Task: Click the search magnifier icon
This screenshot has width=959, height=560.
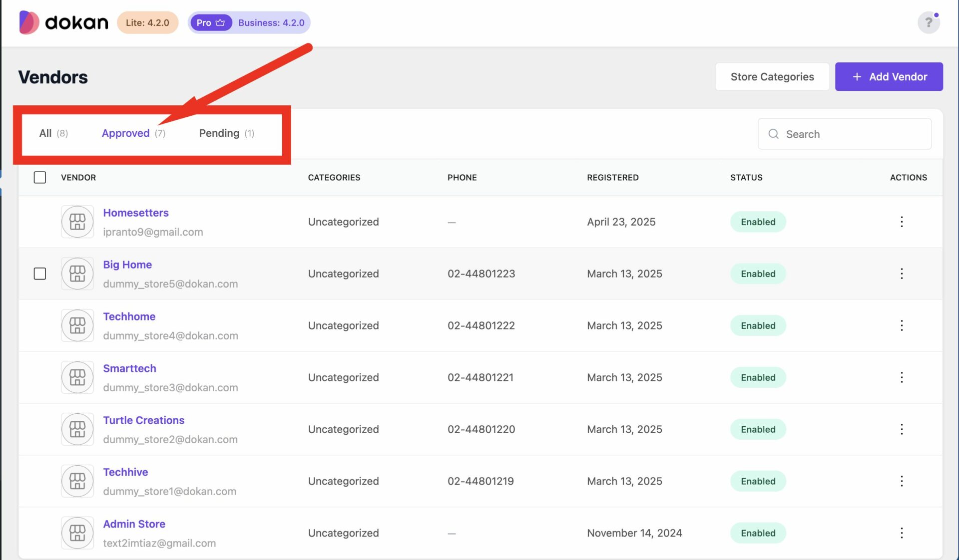Action: click(773, 134)
